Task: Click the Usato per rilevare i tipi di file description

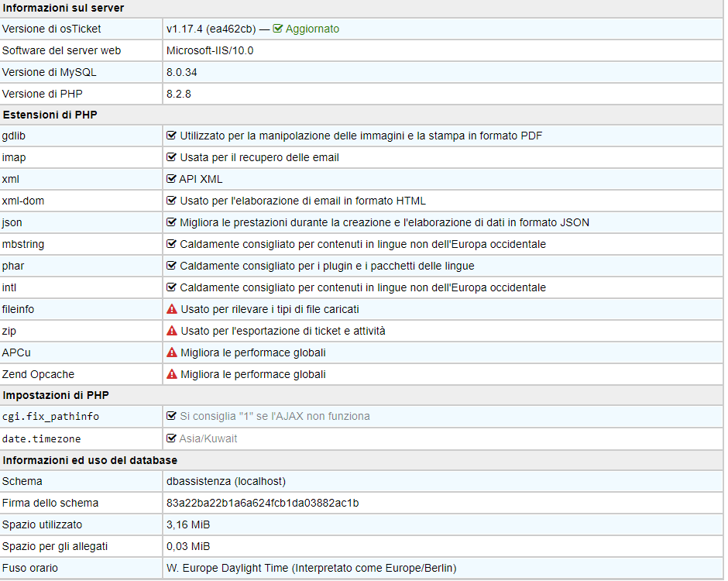Action: click(x=270, y=309)
